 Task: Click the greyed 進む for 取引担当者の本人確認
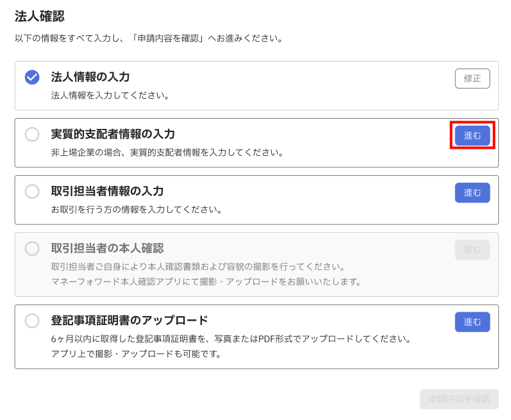coord(473,250)
